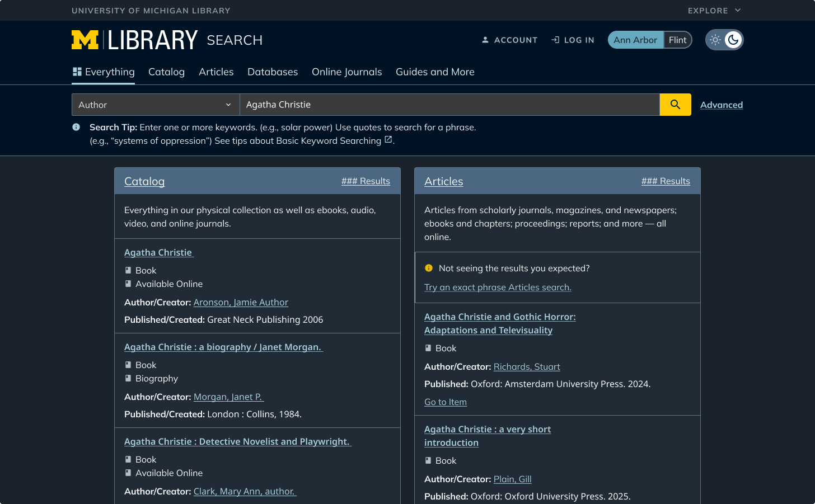Click the Everything grid icon
The width and height of the screenshot is (815, 504).
pyautogui.click(x=77, y=72)
